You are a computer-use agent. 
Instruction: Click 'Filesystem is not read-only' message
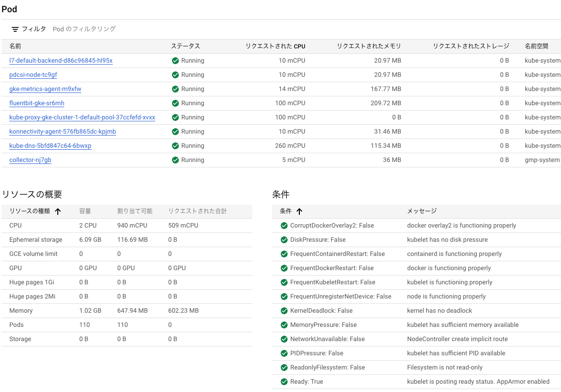(445, 368)
